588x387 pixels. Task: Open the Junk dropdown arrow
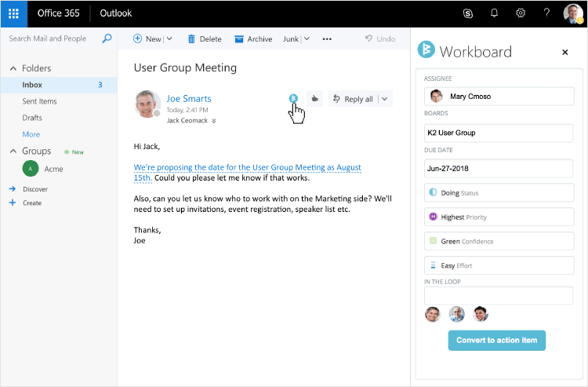coord(307,38)
